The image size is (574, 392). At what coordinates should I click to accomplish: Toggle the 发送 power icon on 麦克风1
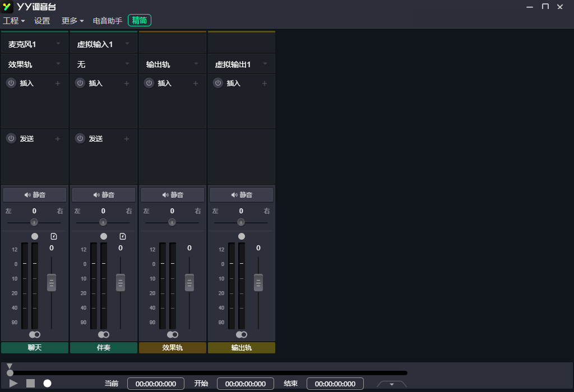point(10,138)
